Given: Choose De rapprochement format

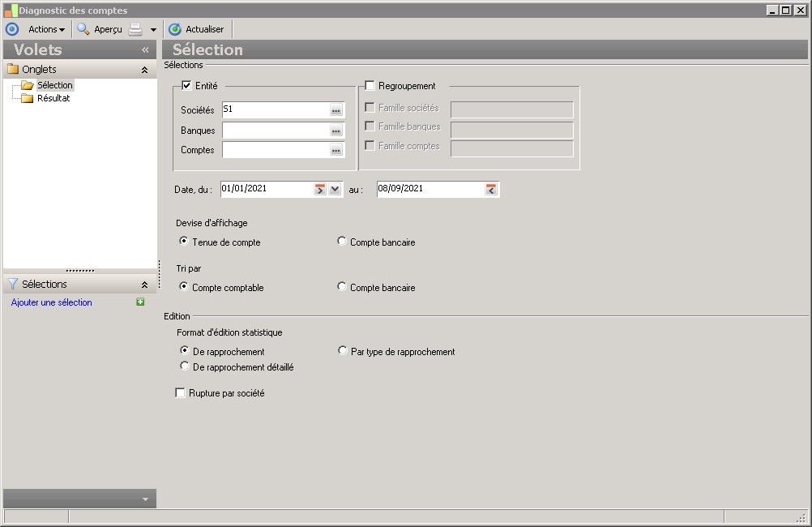Looking at the screenshot, I should tap(184, 350).
